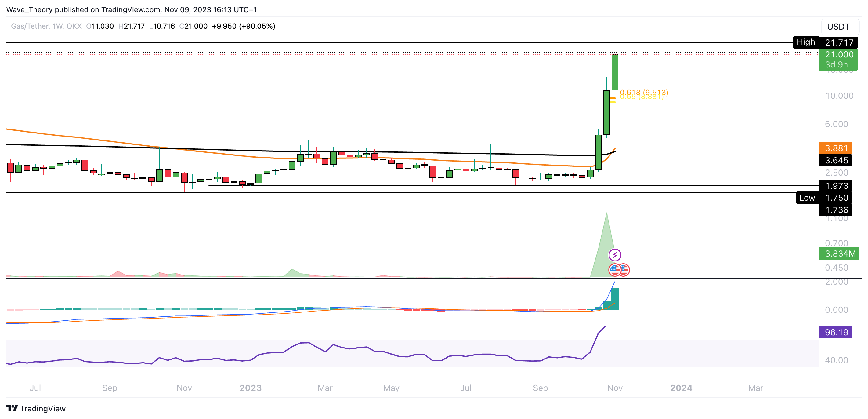Click the black Low label tag
Screen dimensions: 868x419
point(807,198)
